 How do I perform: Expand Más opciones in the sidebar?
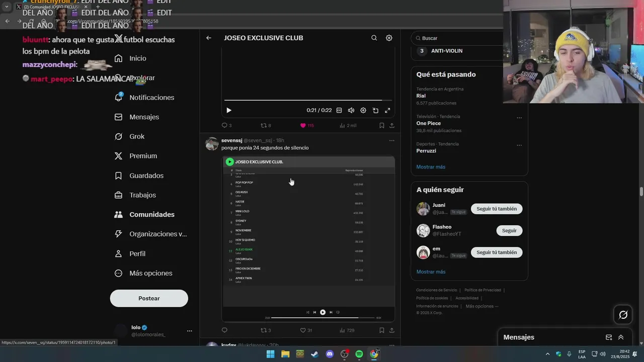click(x=143, y=273)
